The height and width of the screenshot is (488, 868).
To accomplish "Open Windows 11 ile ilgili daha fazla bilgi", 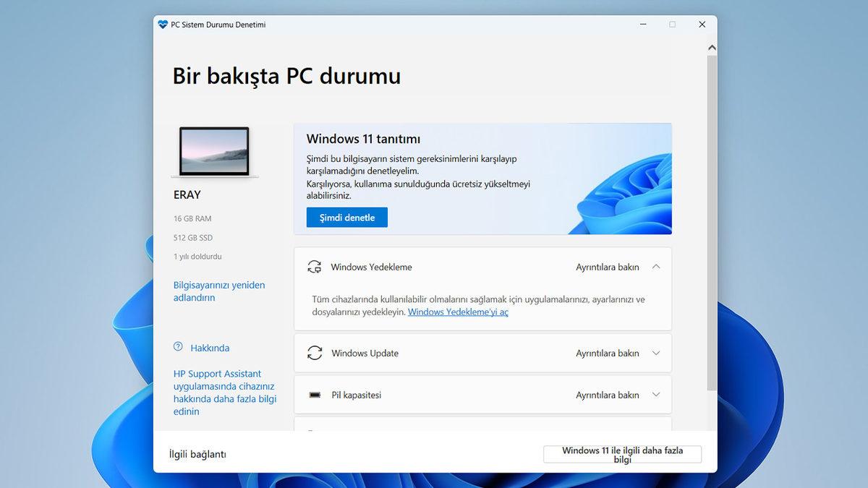I will [x=622, y=454].
